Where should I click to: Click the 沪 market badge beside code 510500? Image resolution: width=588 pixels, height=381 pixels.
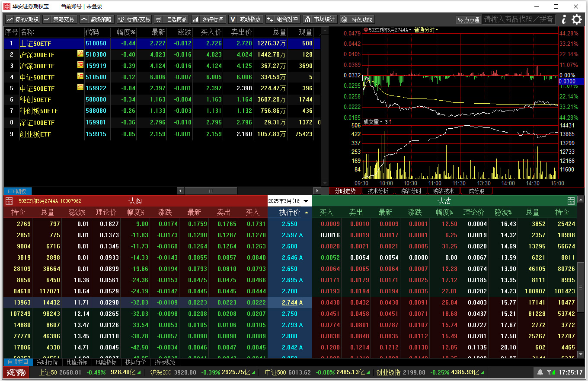pos(80,76)
